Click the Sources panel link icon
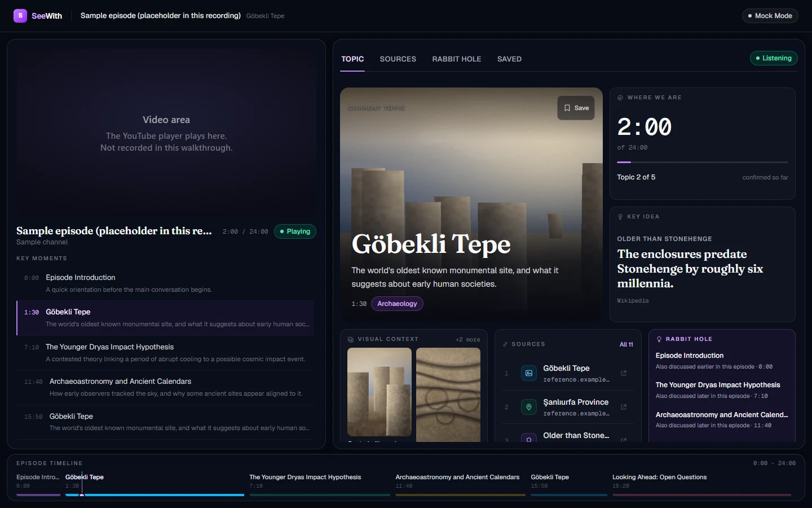The height and width of the screenshot is (508, 812). coord(505,344)
